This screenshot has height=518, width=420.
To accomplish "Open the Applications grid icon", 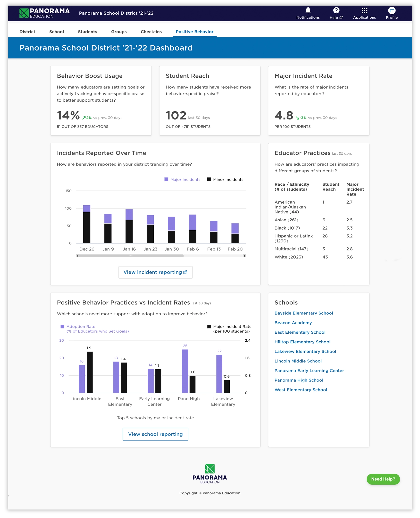I will click(x=364, y=10).
